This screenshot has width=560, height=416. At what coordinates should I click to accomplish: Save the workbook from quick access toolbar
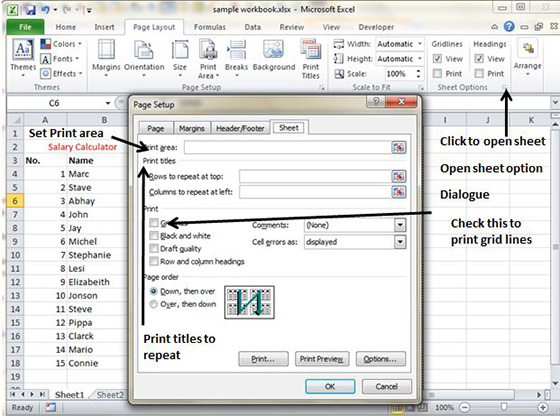click(31, 10)
